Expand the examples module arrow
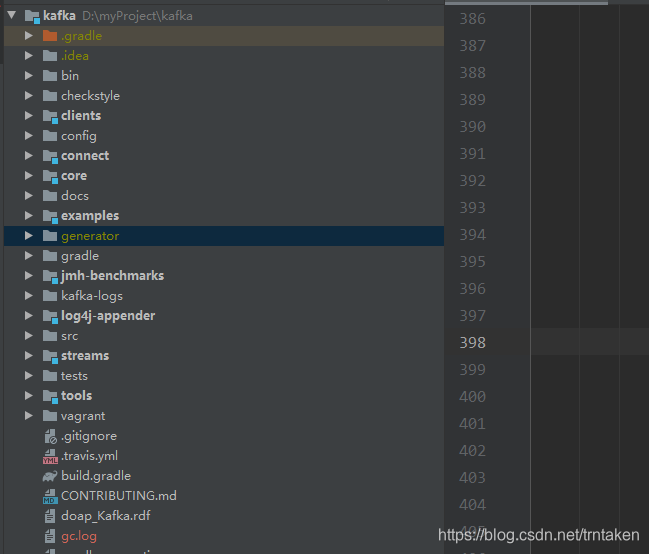649x554 pixels. point(29,215)
